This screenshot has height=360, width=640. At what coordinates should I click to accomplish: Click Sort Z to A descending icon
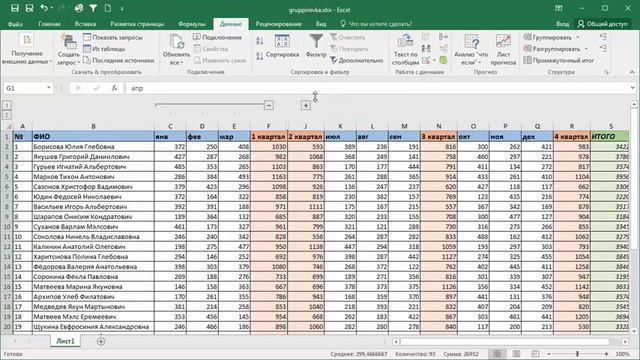(260, 56)
